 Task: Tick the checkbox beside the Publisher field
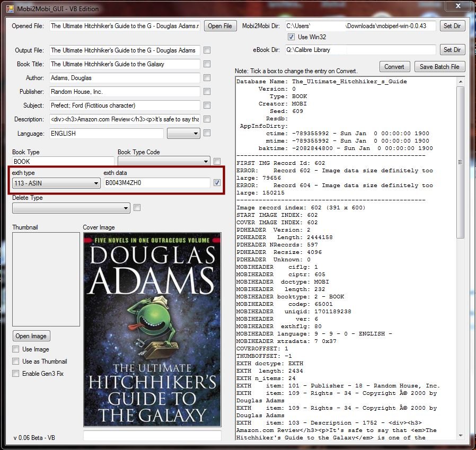(x=207, y=91)
